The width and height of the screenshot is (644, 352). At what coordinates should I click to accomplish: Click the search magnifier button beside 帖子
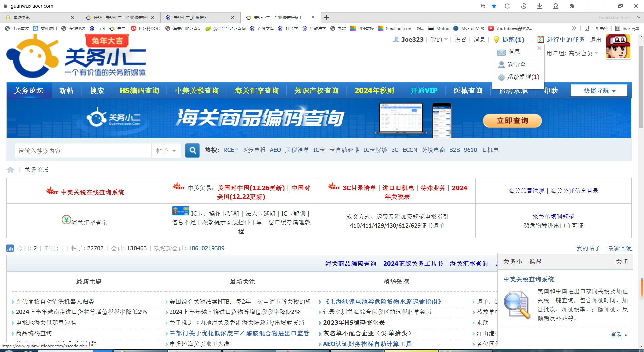tap(193, 150)
